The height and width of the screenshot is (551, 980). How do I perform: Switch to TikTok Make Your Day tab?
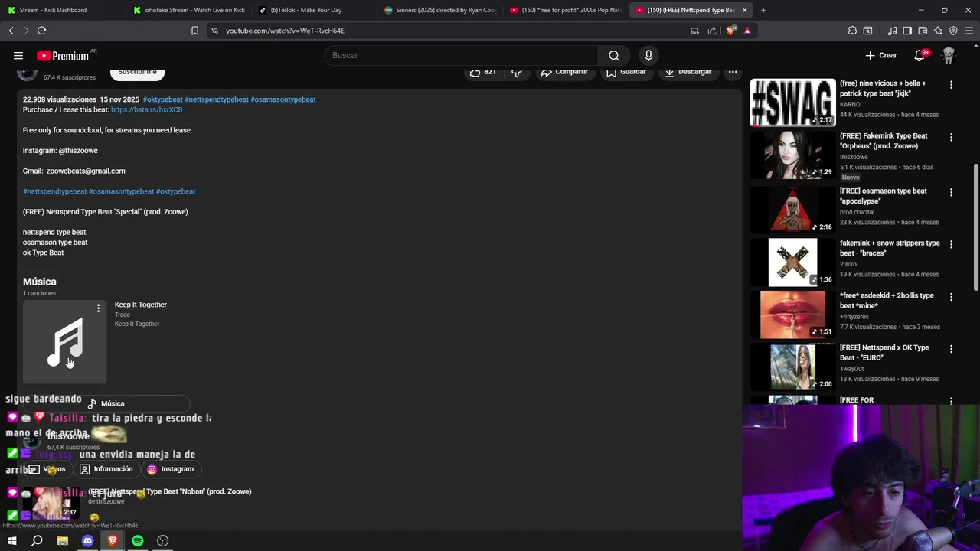click(314, 10)
